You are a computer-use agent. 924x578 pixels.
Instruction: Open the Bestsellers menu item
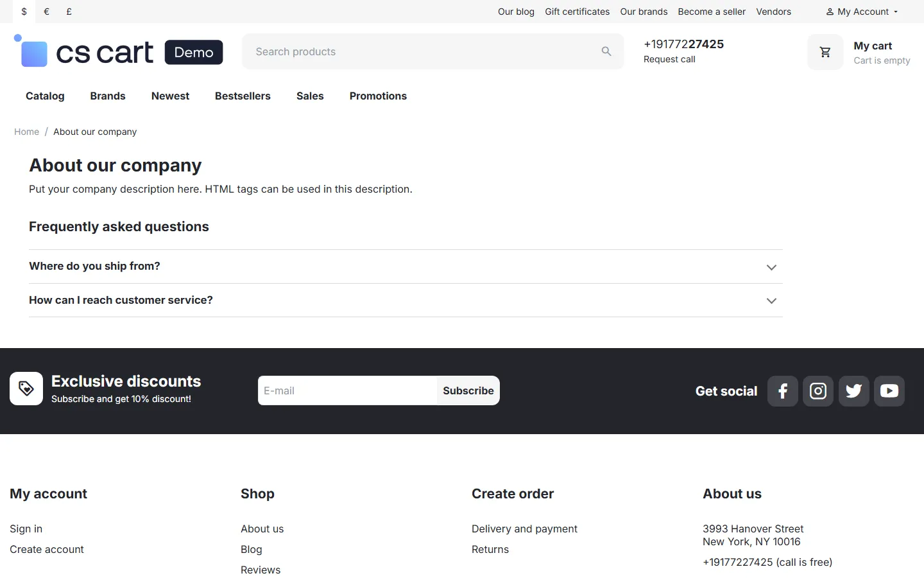[x=243, y=96]
